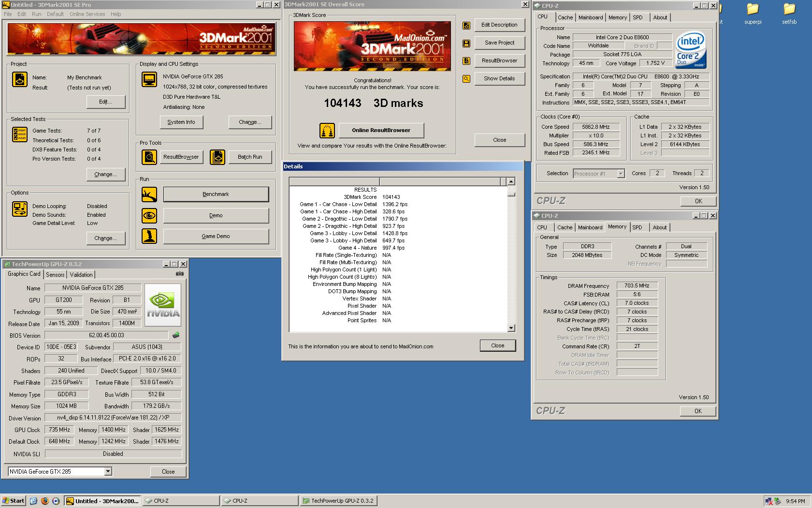Click the GPU-Z screenshot camera icon

[180, 274]
